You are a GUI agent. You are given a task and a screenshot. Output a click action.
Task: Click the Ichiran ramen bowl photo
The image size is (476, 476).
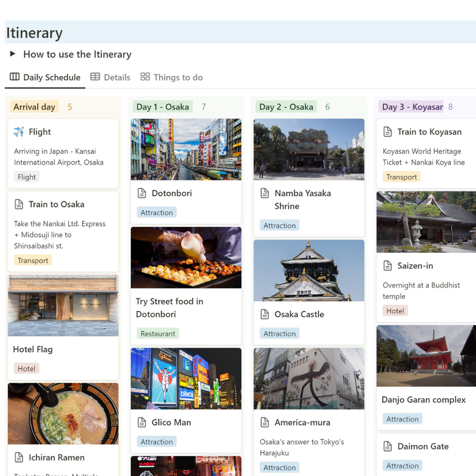pyautogui.click(x=63, y=414)
